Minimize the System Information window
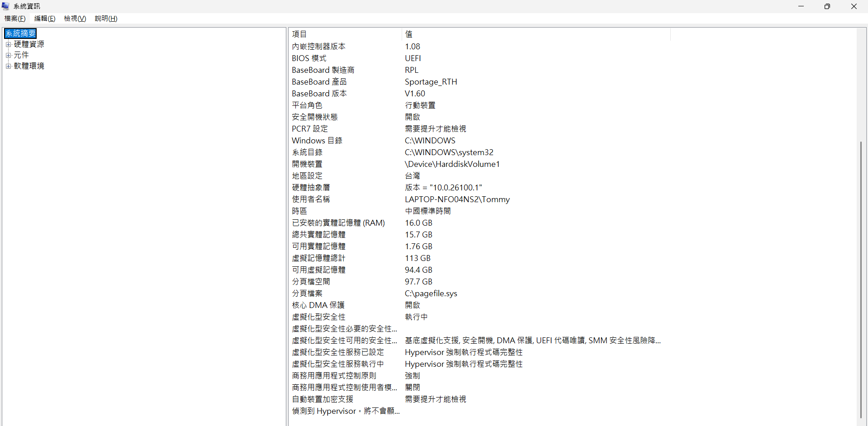The image size is (868, 426). [801, 6]
